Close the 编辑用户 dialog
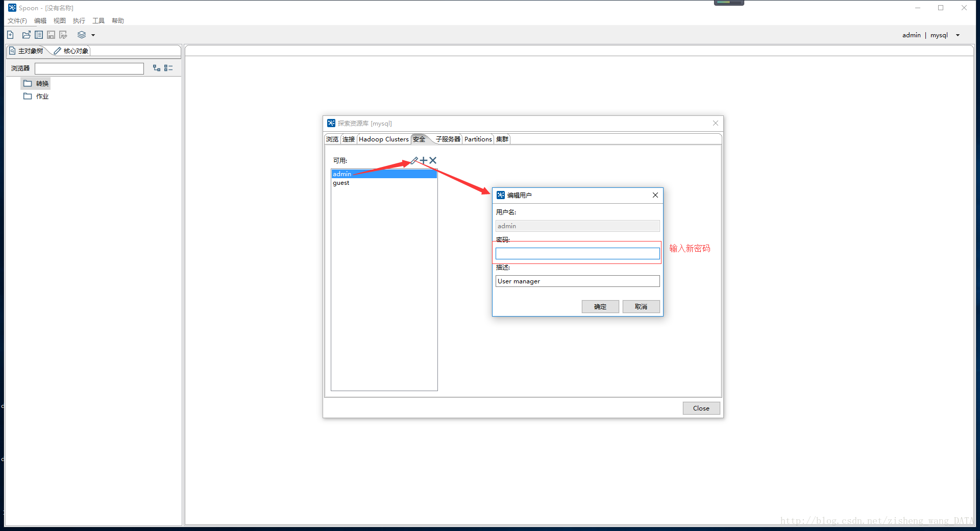This screenshot has width=980, height=531. pos(655,195)
